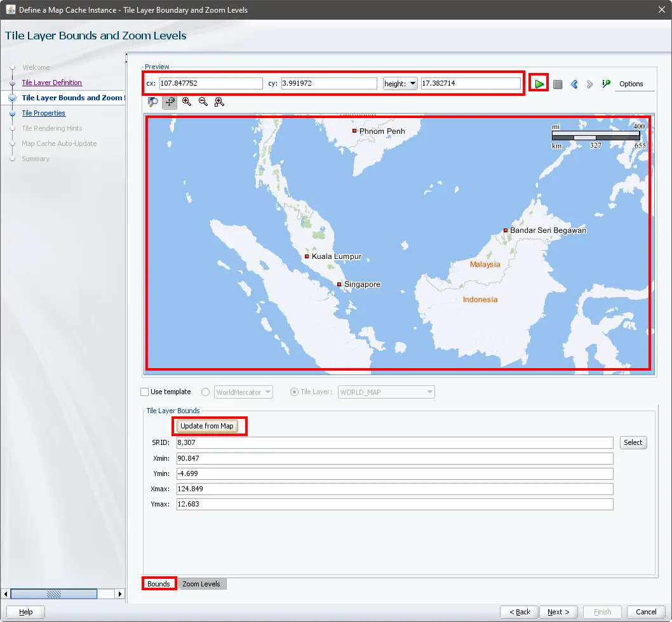Open the height dropdown selector
672x622 pixels.
(x=400, y=84)
